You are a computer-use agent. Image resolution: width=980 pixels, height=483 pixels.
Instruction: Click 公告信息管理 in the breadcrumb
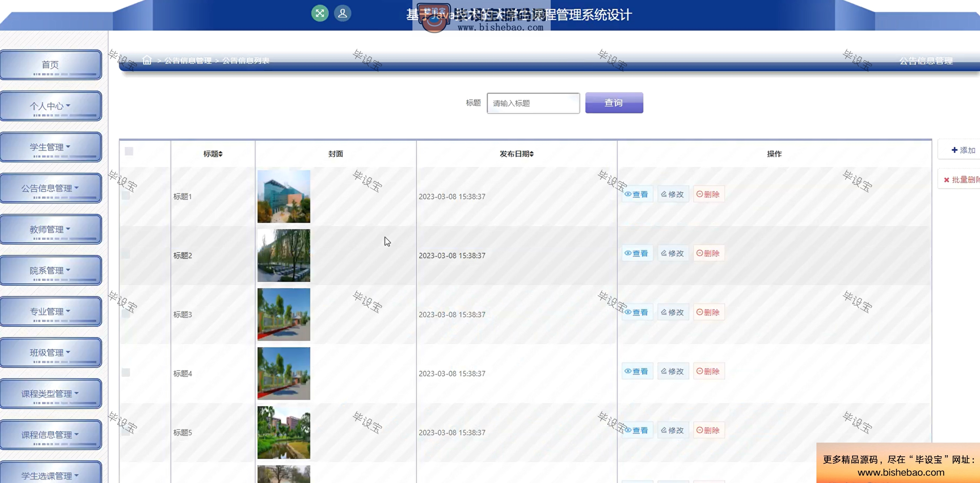(x=188, y=60)
